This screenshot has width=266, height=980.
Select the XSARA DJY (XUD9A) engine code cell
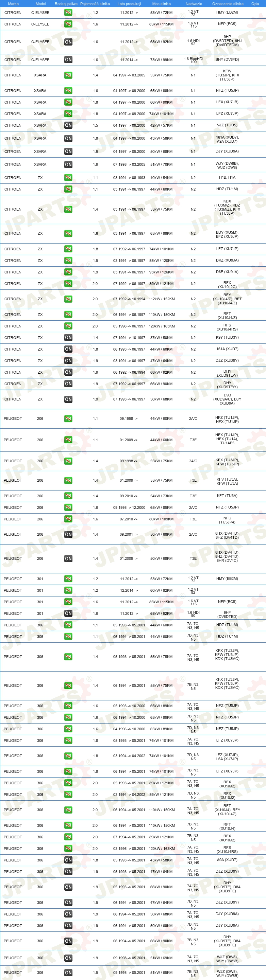coord(227,151)
